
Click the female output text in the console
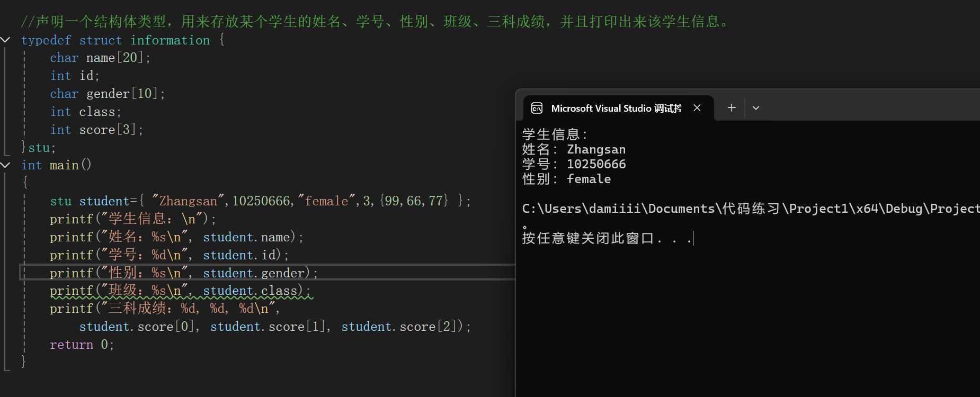(x=588, y=179)
